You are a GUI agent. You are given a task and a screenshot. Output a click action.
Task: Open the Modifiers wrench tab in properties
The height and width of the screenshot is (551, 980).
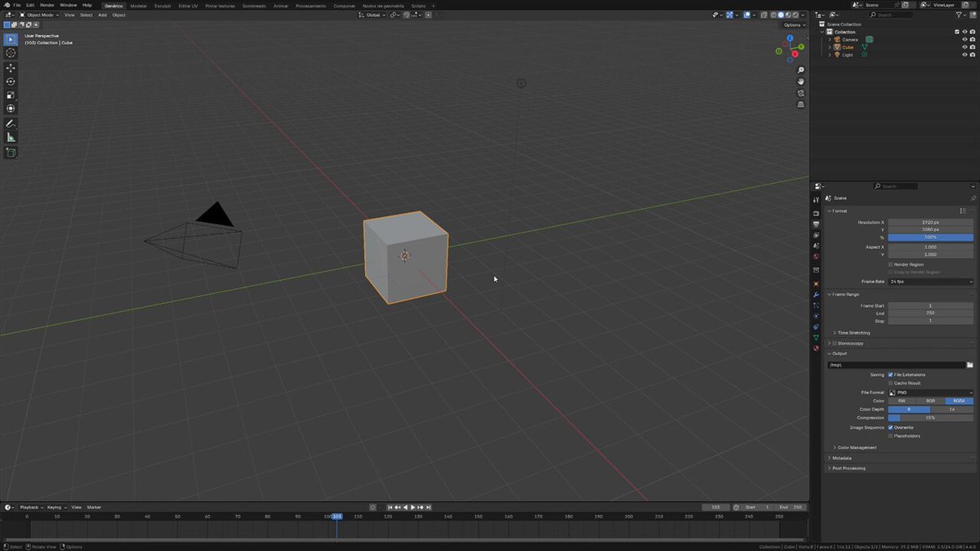pos(816,295)
